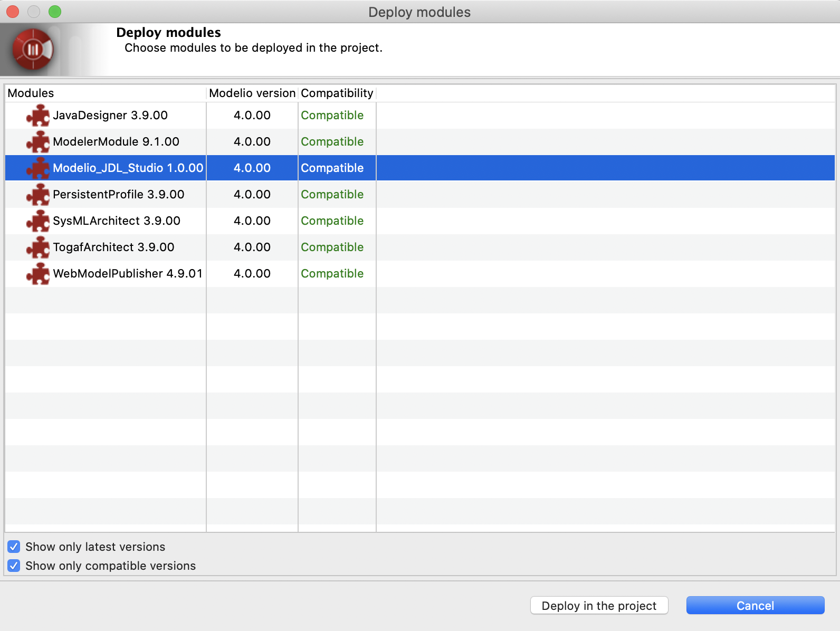Uncheck Show only compatible versions
Viewport: 840px width, 631px height.
point(14,566)
